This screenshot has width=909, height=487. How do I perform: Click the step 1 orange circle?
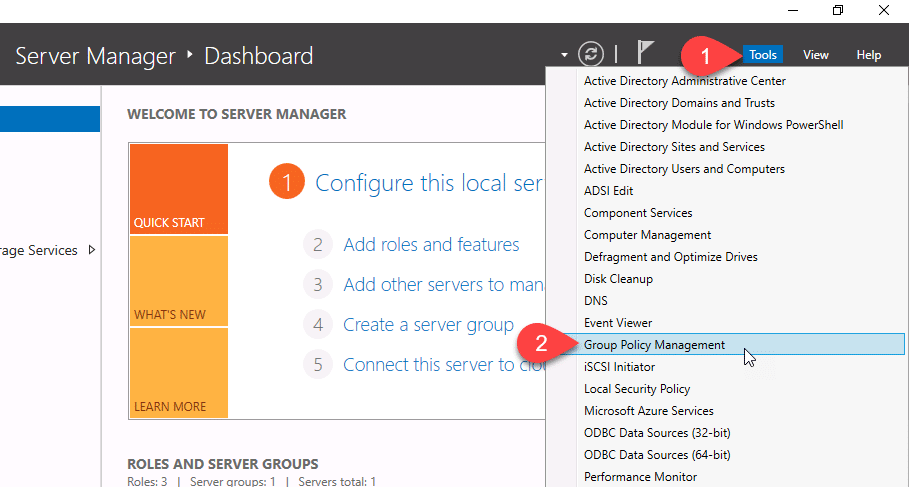286,183
